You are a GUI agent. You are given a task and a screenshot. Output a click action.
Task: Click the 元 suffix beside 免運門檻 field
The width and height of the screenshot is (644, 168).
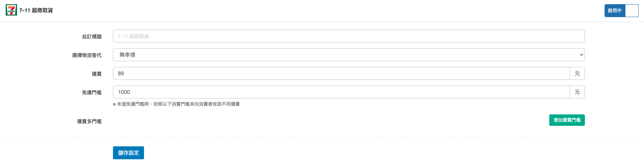pyautogui.click(x=577, y=92)
